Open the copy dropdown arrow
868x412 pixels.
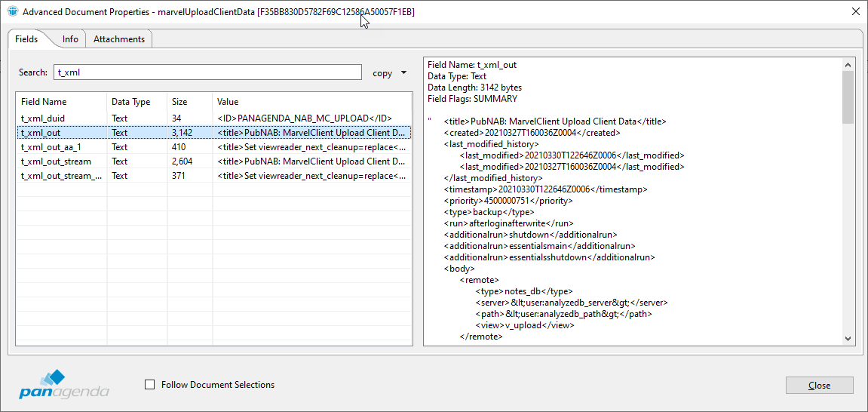(403, 73)
